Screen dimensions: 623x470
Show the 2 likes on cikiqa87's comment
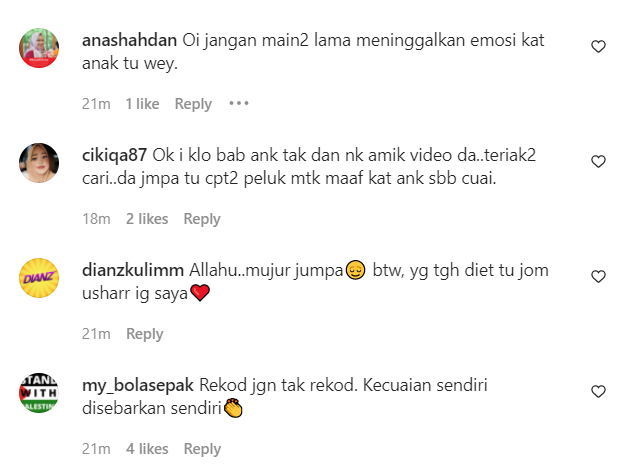(x=147, y=219)
